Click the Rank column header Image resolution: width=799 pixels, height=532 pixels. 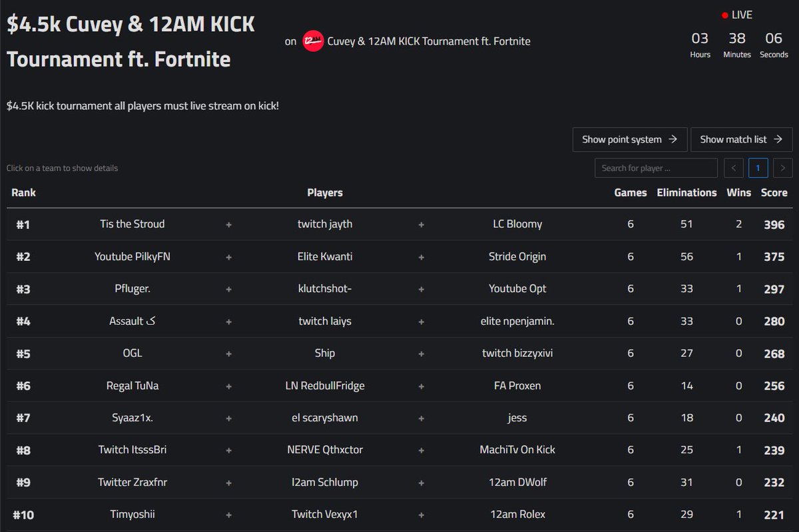[x=23, y=192]
